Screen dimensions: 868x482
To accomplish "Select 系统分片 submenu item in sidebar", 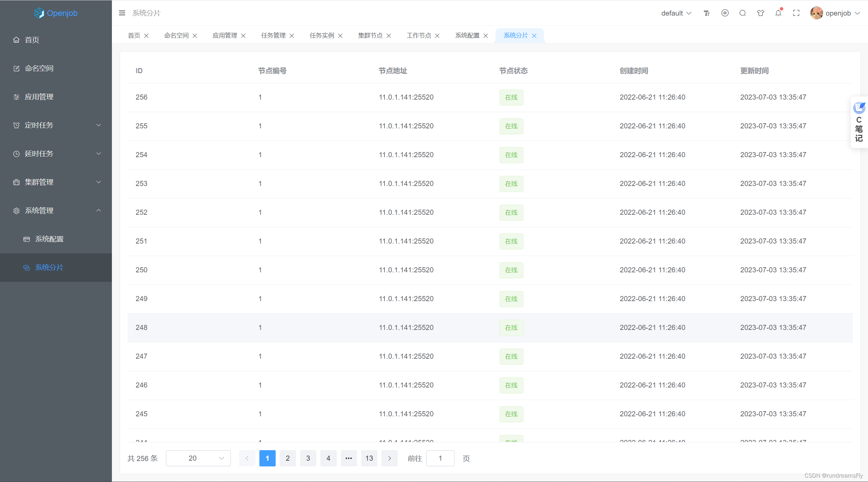I will click(x=56, y=268).
